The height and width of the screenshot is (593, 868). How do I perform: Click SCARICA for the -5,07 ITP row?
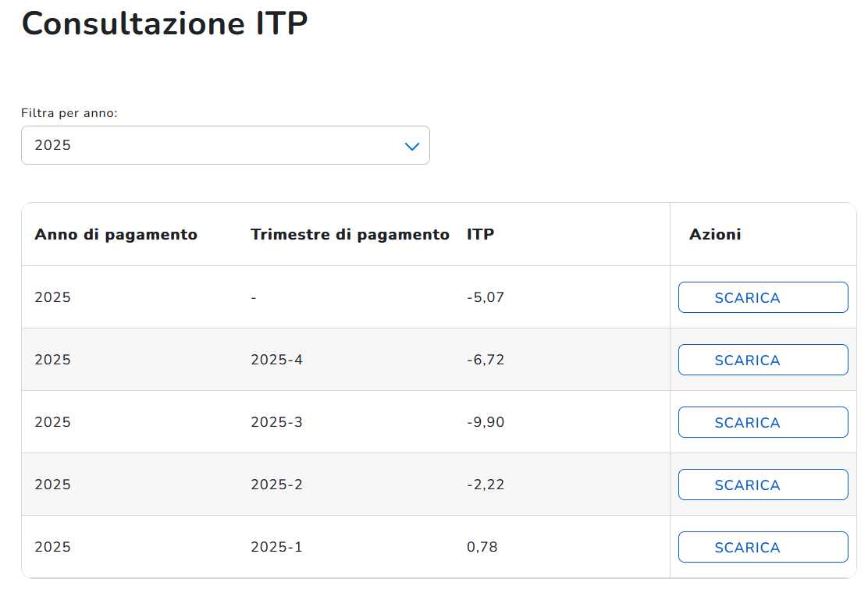[x=763, y=297]
